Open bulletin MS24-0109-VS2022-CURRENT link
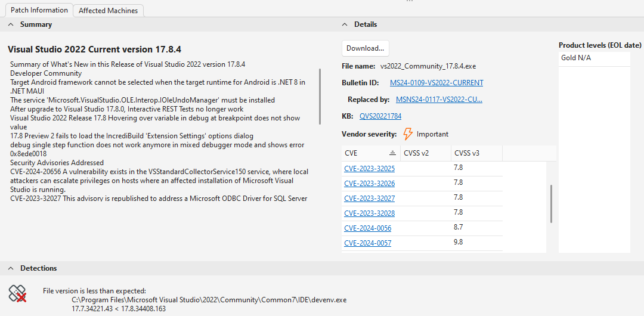This screenshot has height=316, width=644. click(436, 83)
